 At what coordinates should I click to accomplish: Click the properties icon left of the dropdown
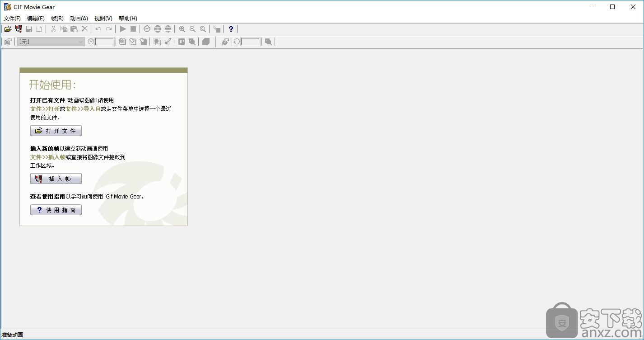[8, 42]
